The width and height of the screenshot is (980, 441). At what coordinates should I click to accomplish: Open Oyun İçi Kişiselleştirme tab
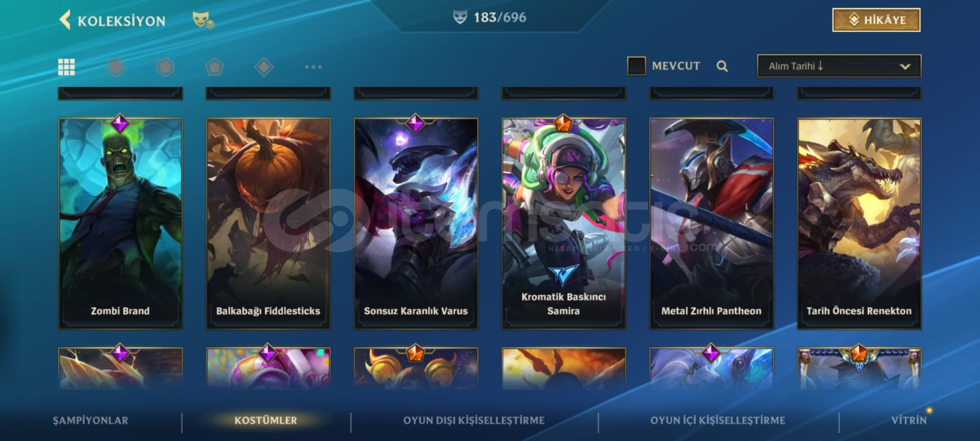coord(717,420)
